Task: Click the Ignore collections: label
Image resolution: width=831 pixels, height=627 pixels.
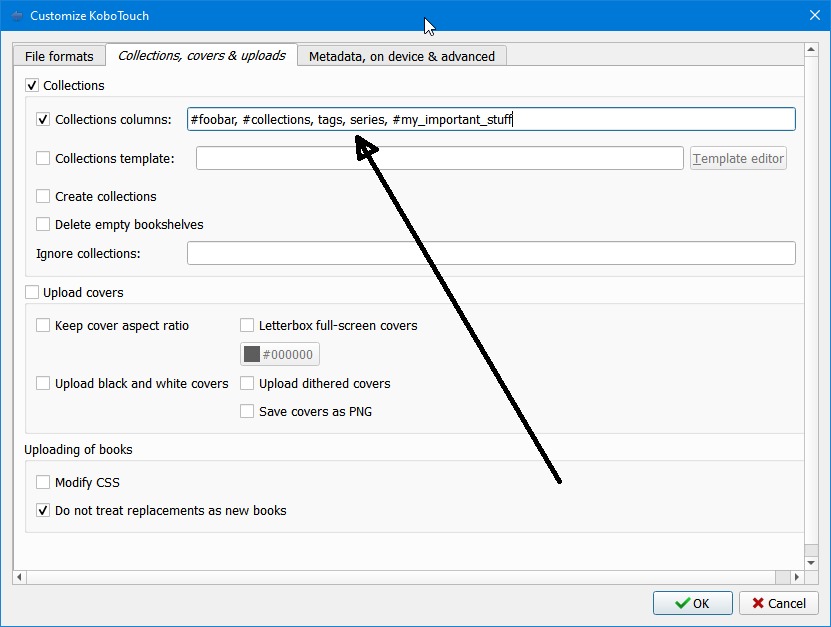Action: click(x=88, y=253)
